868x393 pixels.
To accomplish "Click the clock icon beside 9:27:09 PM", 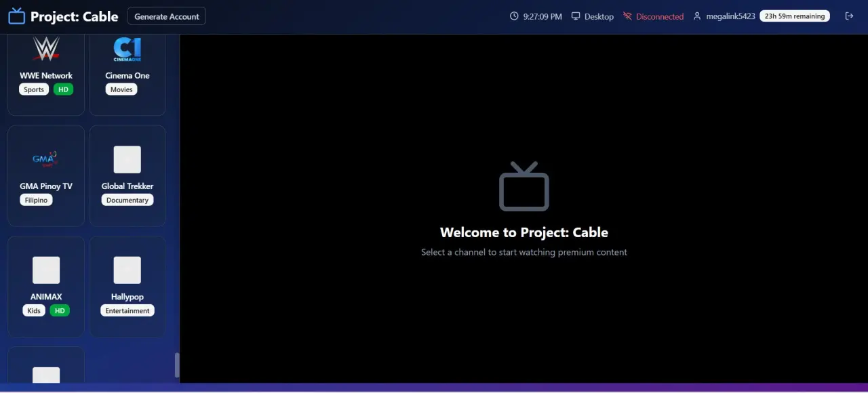I will [x=514, y=16].
